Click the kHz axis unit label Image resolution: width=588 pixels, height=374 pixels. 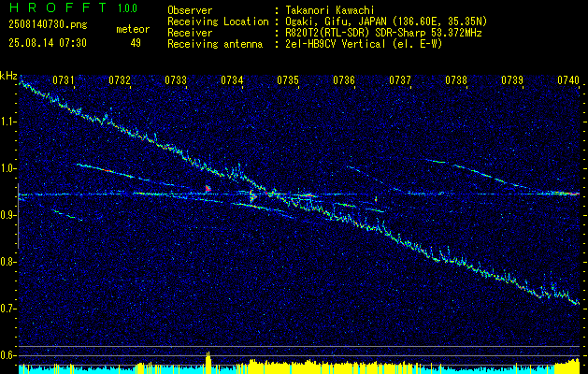click(8, 76)
